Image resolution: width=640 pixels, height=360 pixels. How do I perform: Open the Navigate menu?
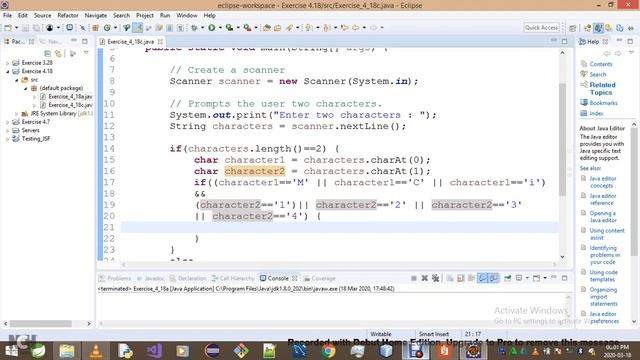click(96, 16)
